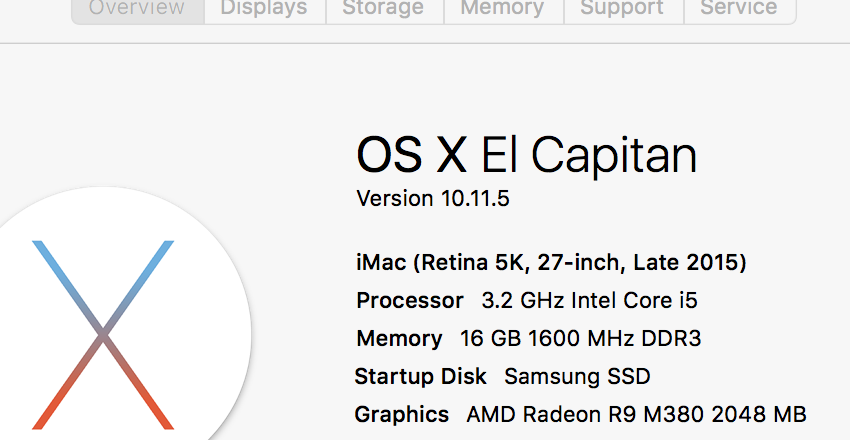Screen dimensions: 850x440
Task: Click the Memory specification label
Action: pyautogui.click(x=399, y=338)
